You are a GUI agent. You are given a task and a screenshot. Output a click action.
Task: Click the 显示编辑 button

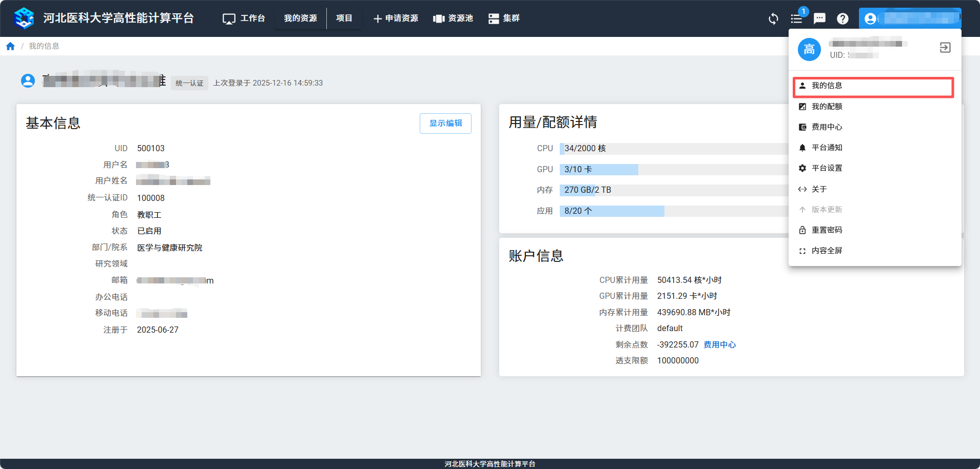(x=445, y=124)
